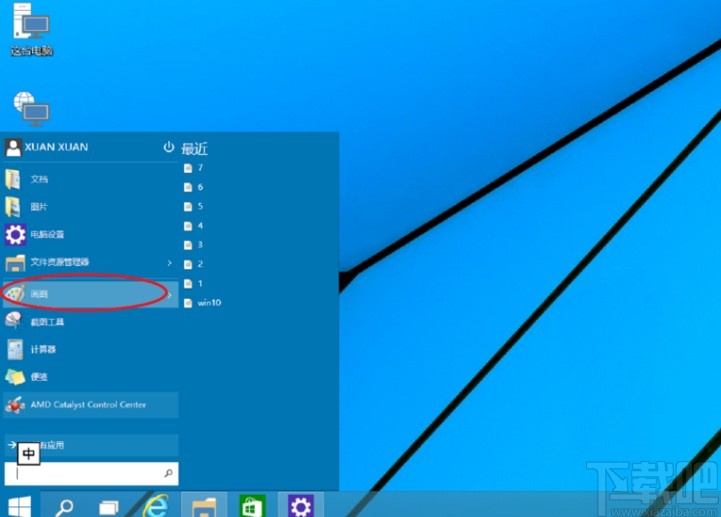This screenshot has height=517, width=721.
Task: Click the 中 input method indicator
Action: tap(29, 454)
